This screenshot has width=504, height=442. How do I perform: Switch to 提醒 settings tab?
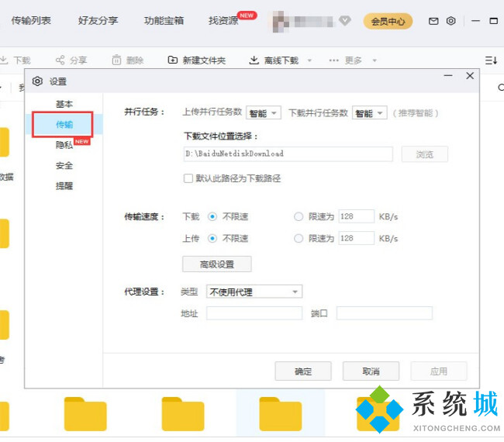(x=64, y=186)
